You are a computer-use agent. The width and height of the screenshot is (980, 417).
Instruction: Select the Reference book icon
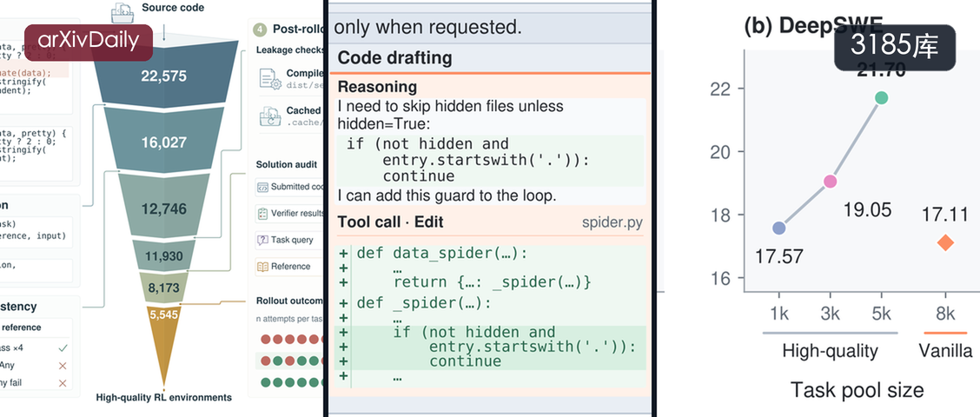[x=262, y=267]
